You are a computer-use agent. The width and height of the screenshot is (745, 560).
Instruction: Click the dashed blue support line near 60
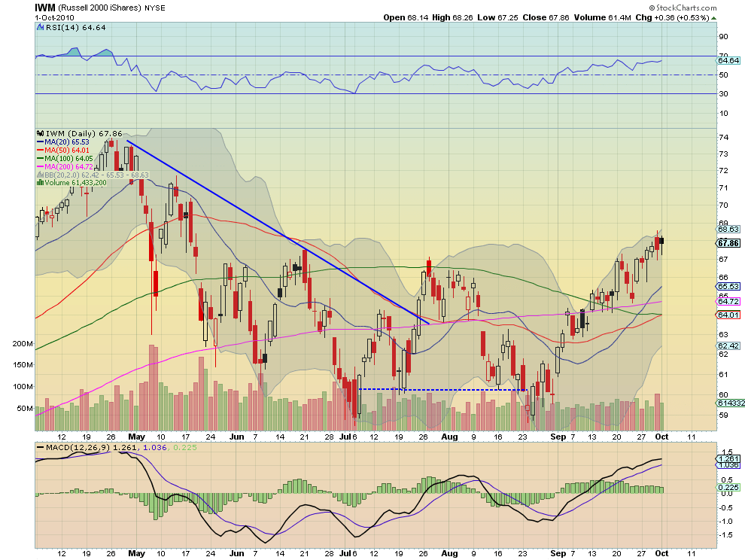pos(442,390)
